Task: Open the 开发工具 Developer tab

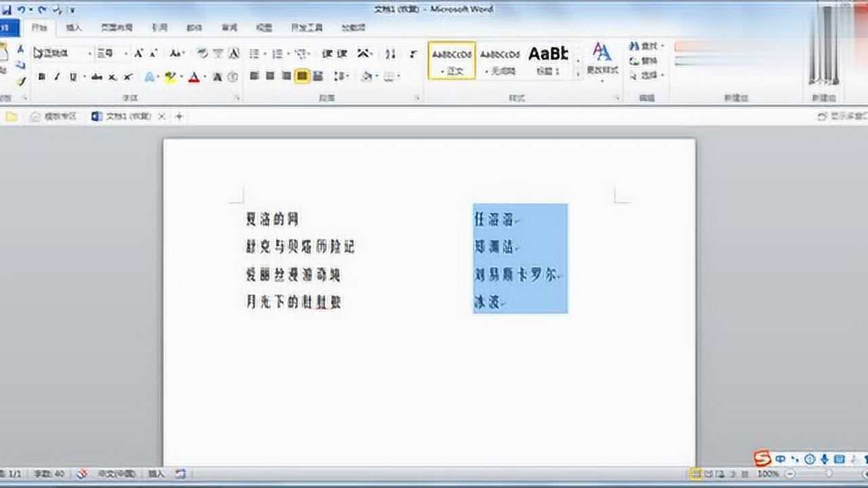Action: pos(307,28)
